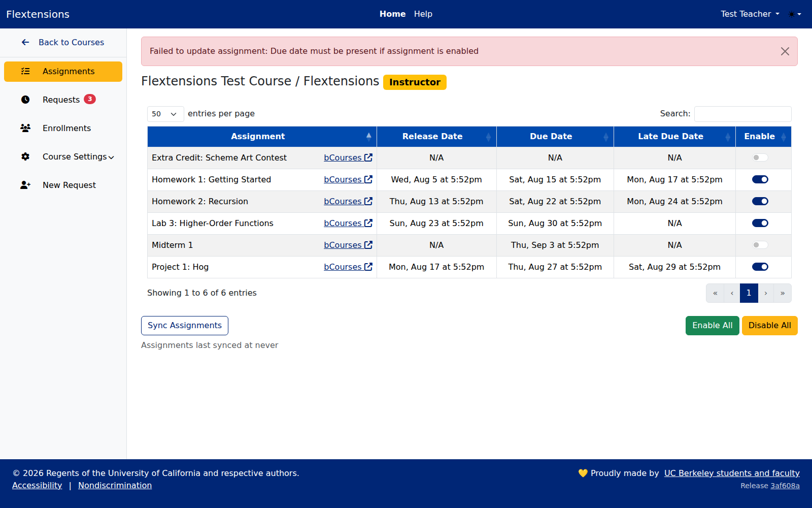
Task: Open bCourses link for Midterm 1
Action: (348, 245)
